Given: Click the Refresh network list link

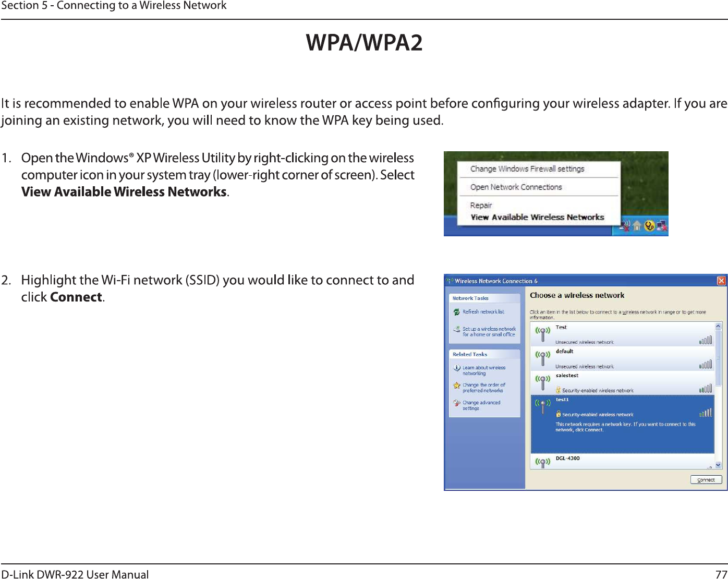Looking at the screenshot, I should point(483,312).
